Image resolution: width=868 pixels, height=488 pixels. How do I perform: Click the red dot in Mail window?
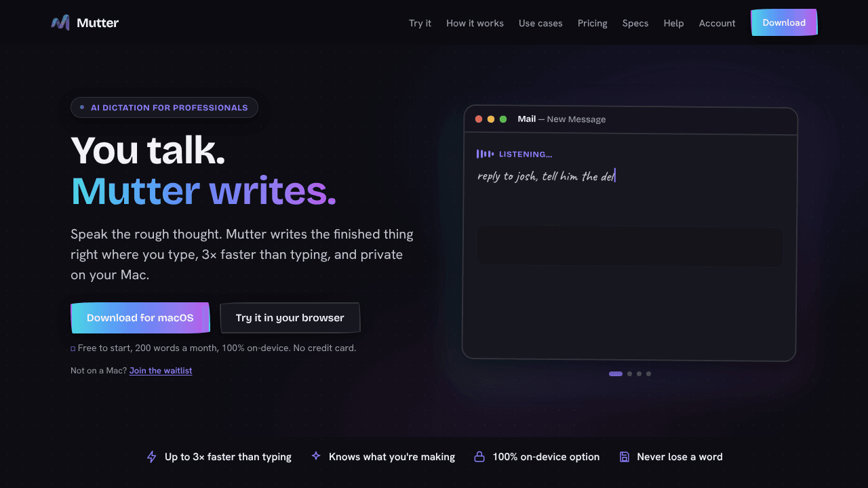[479, 119]
